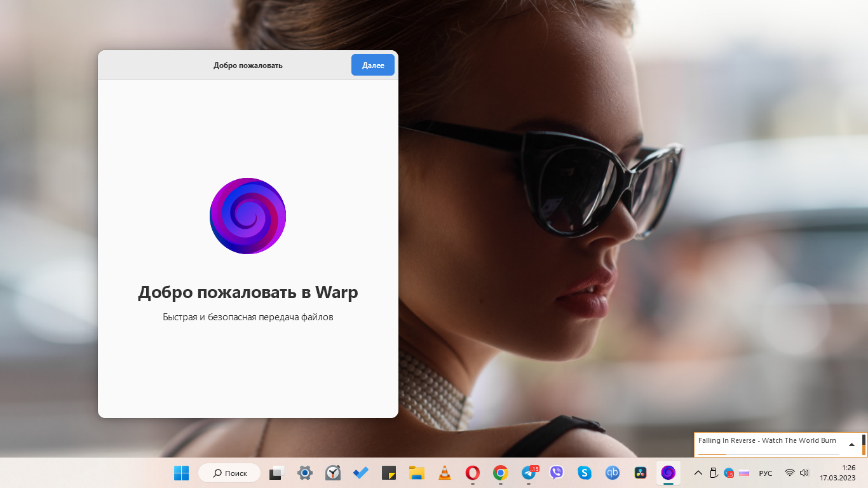Open the Windows Start menu

(182, 473)
